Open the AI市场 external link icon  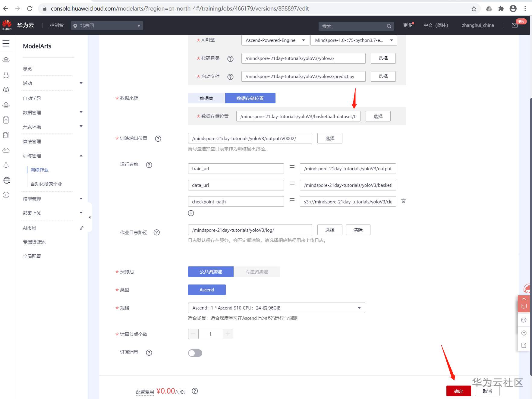(81, 228)
